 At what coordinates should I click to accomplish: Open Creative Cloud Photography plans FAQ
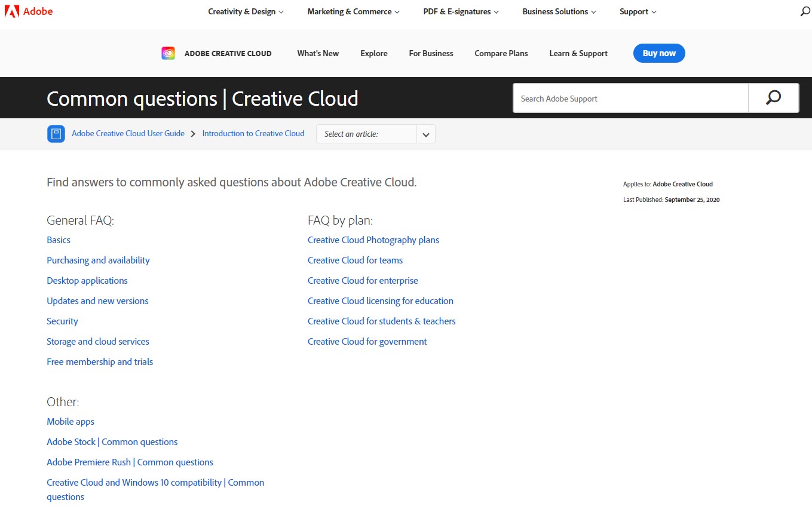(x=373, y=240)
